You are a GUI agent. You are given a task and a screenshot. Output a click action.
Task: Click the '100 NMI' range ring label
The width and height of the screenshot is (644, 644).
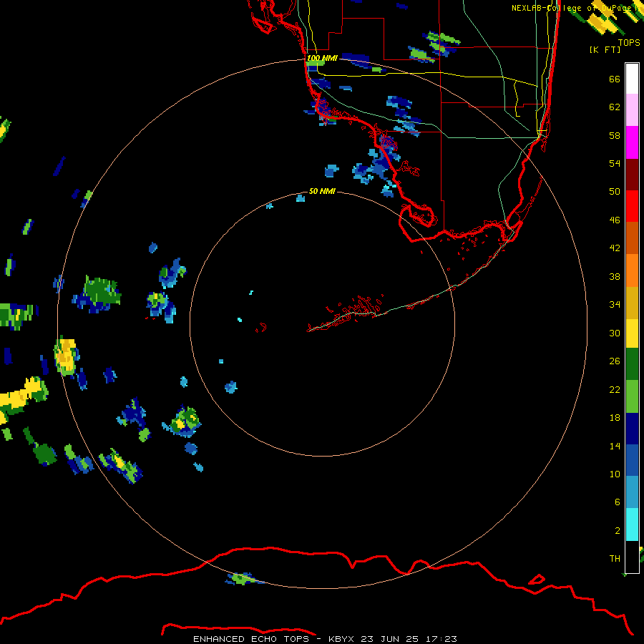(322, 59)
